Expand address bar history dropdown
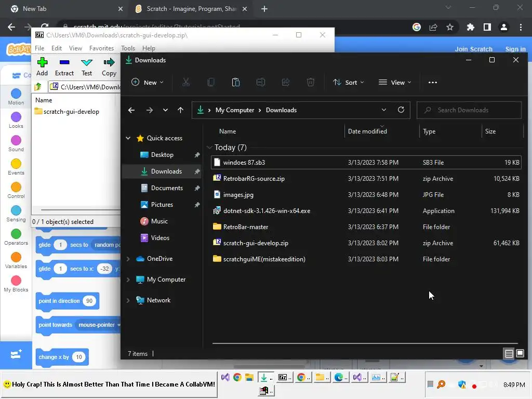The image size is (532, 399). point(384,110)
